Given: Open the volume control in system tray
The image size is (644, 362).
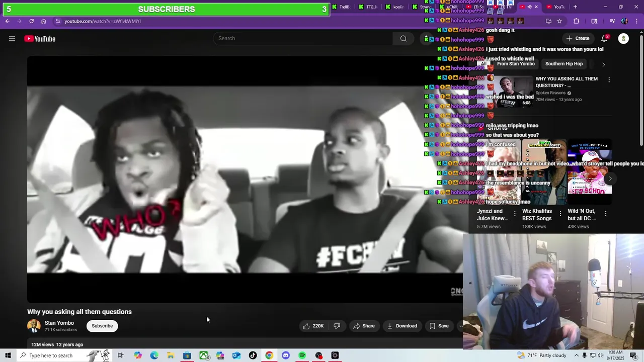Looking at the screenshot, I should (x=600, y=355).
